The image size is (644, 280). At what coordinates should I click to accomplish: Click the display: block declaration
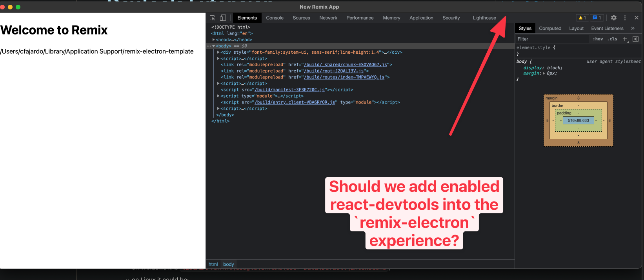point(543,68)
